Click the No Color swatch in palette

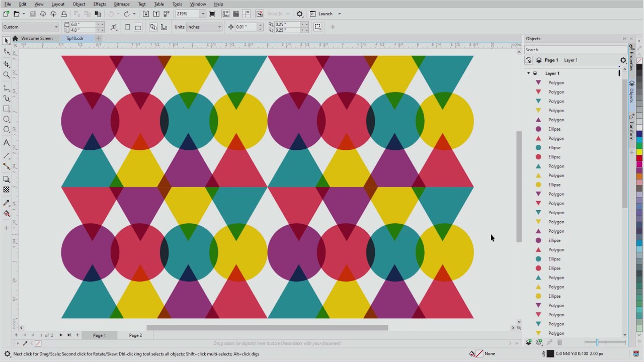639,61
